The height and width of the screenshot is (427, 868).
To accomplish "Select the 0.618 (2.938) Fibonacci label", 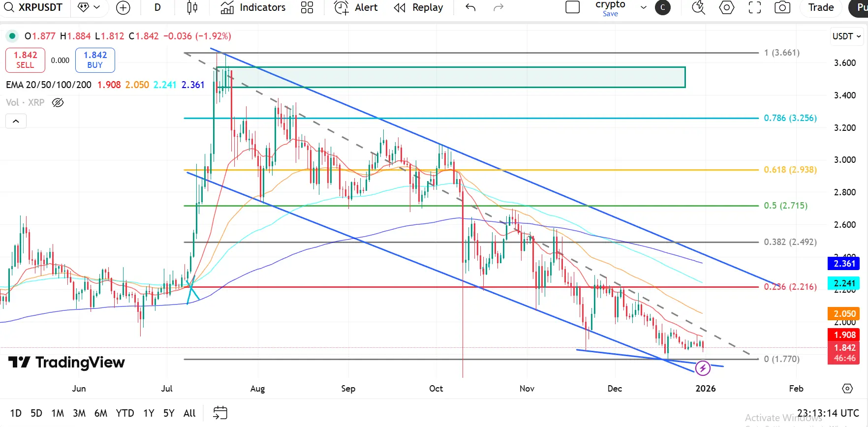I will pos(790,170).
